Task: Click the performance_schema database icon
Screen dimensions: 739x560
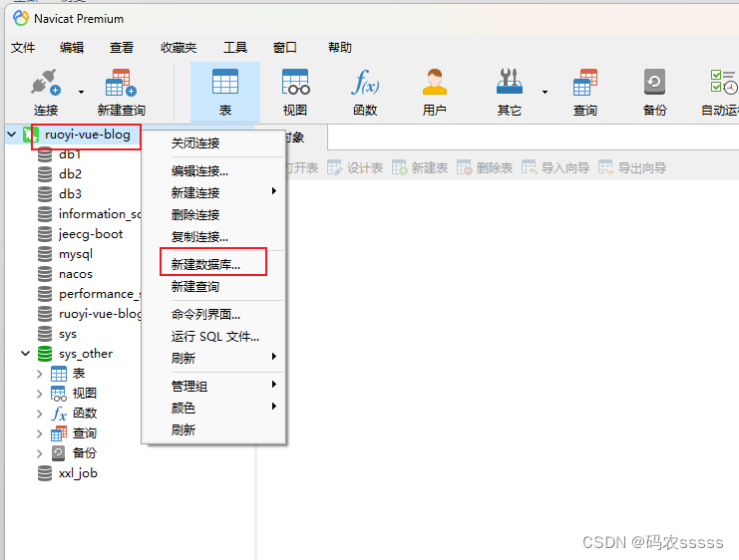Action: pyautogui.click(x=45, y=294)
